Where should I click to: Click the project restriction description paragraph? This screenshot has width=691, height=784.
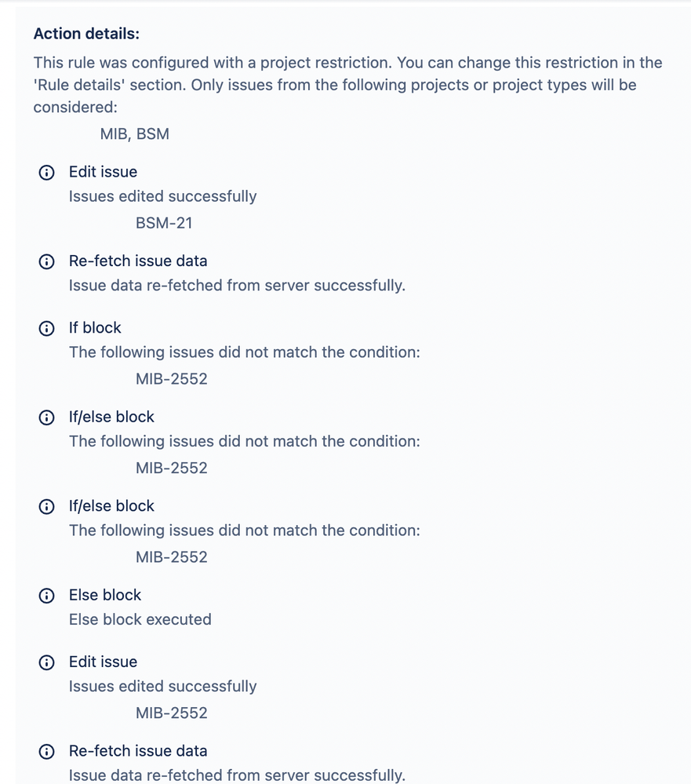pos(347,85)
